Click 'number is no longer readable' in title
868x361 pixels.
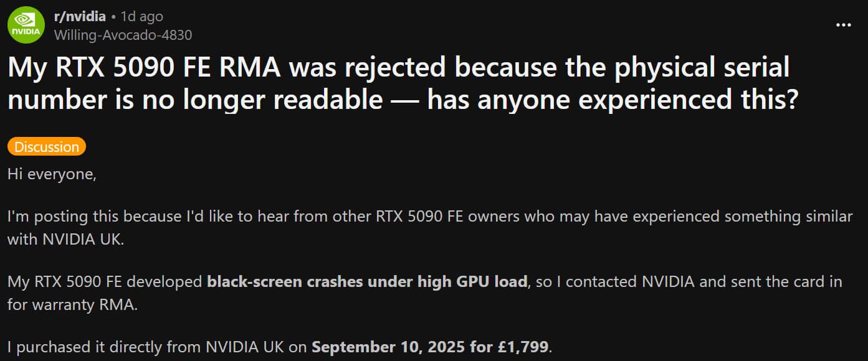(195, 99)
